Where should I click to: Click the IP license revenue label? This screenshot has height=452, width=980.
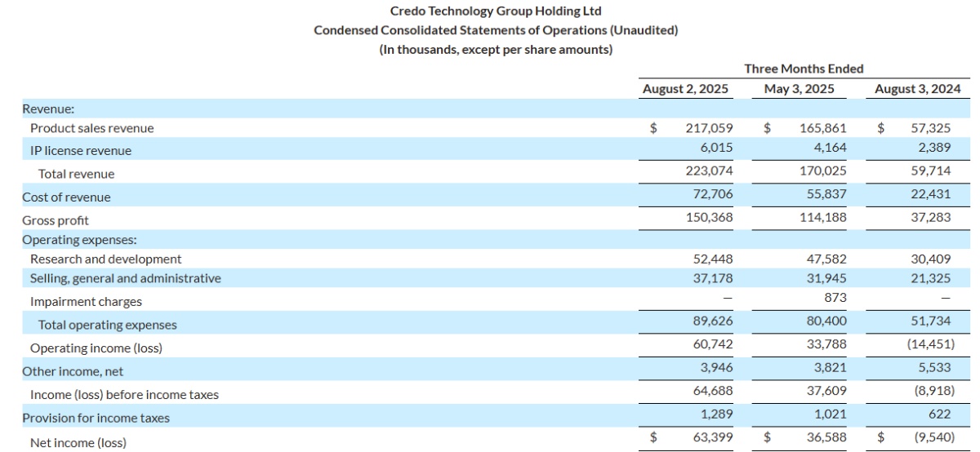(x=81, y=150)
